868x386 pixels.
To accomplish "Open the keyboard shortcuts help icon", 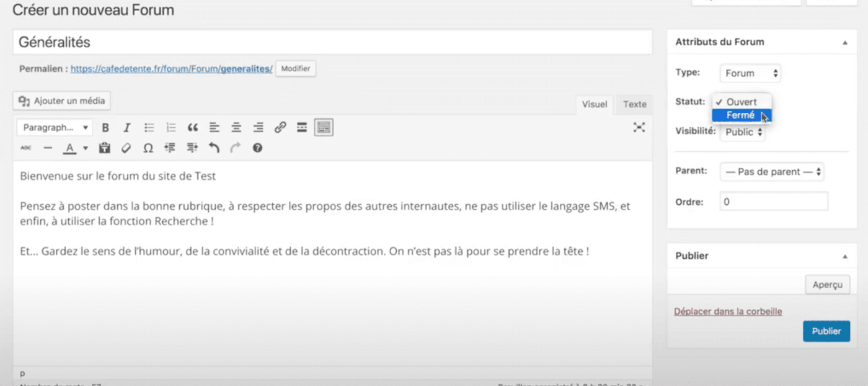I will click(x=257, y=148).
